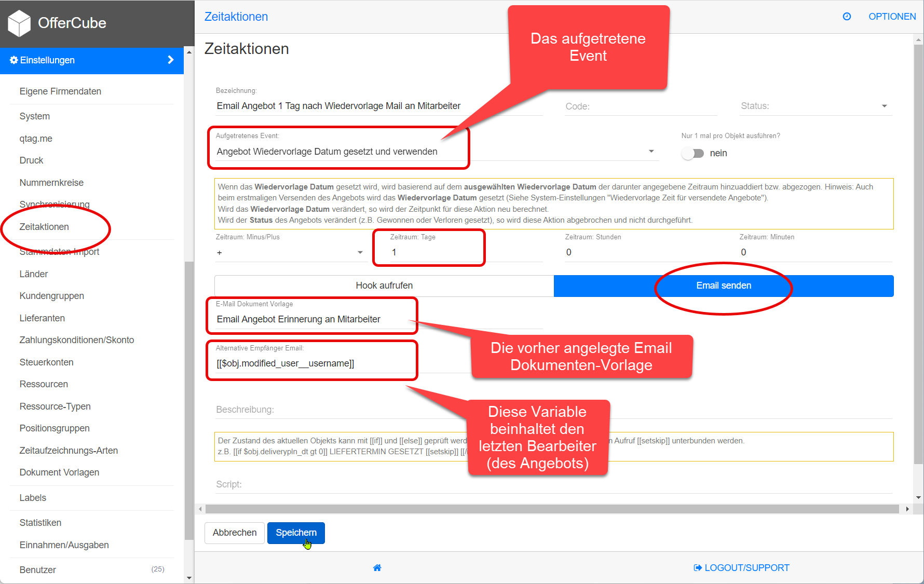Click the content scroll-up arrow
The width and height of the screenshot is (924, 584).
click(x=918, y=39)
